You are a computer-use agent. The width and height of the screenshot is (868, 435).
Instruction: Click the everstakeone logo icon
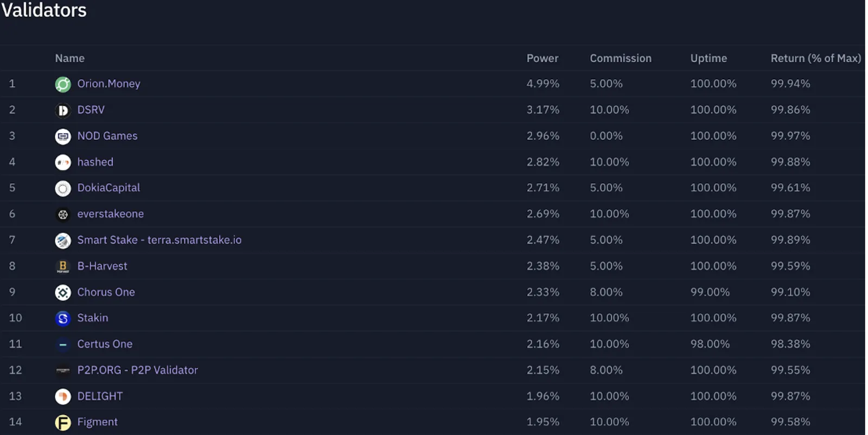pos(63,215)
